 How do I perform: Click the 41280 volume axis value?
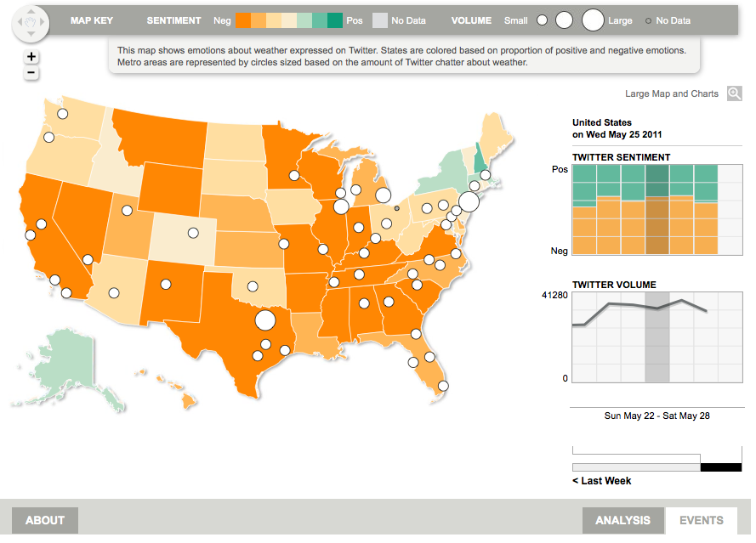555,295
